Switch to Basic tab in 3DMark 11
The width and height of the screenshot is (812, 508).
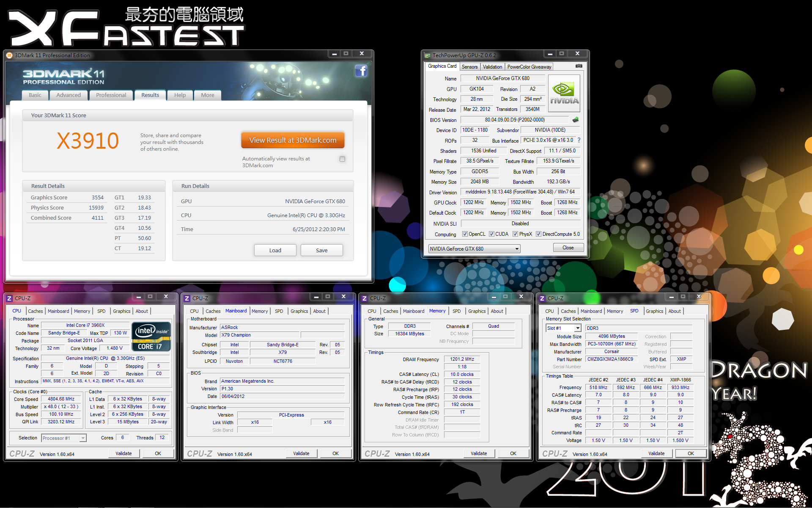pyautogui.click(x=35, y=95)
